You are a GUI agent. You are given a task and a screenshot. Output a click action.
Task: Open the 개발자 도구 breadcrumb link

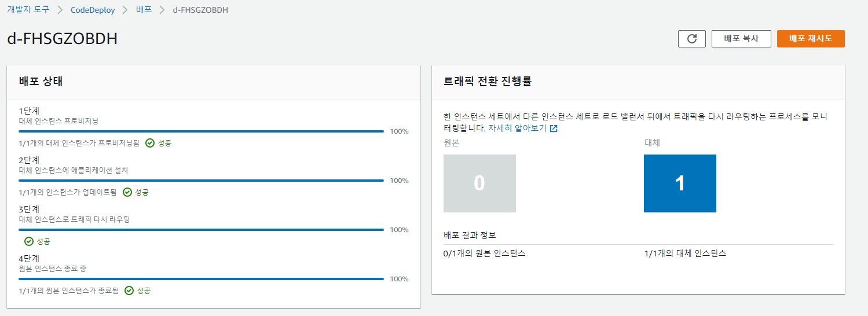point(28,10)
